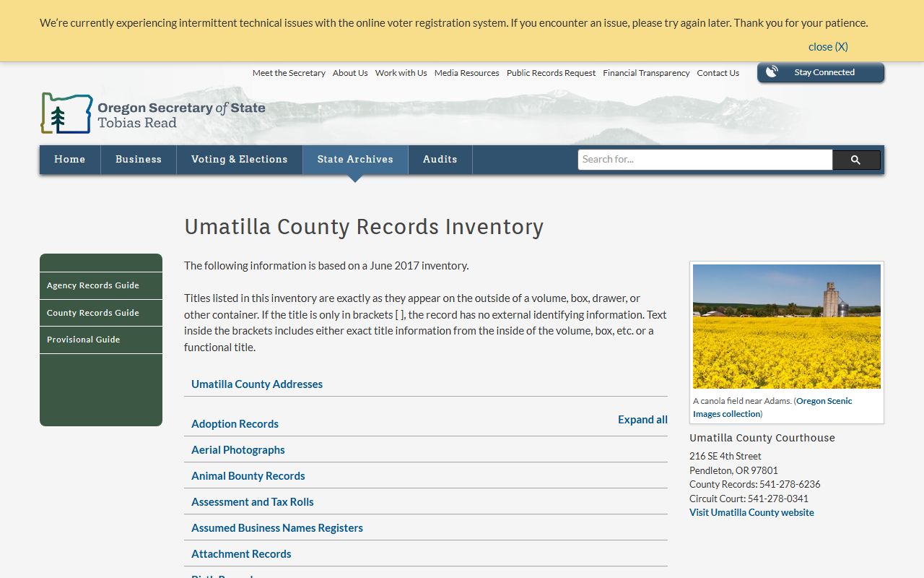
Task: Dismiss the banner with close (X)
Action: click(x=828, y=46)
